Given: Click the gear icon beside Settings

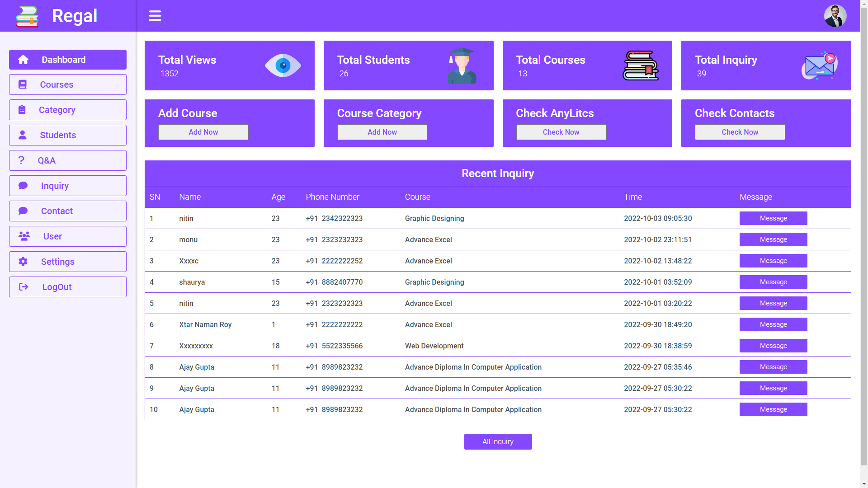Looking at the screenshot, I should (x=23, y=262).
